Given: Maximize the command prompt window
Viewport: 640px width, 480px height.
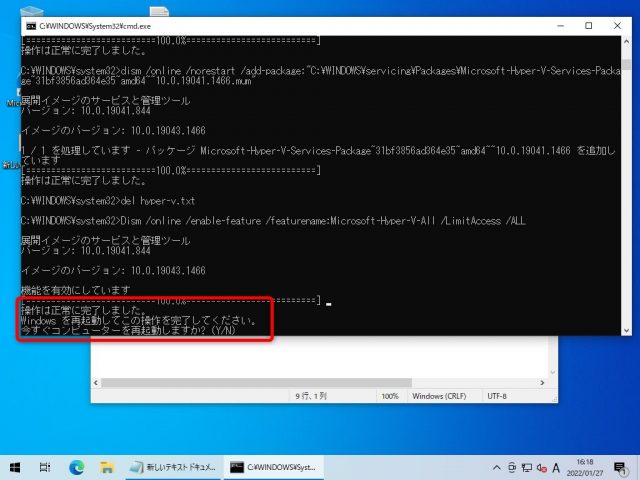Looking at the screenshot, I should pos(587,25).
